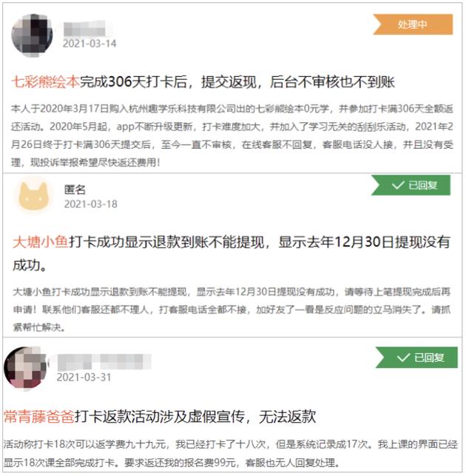
Task: Click the third complainant's pixelated avatar
Action: (26, 368)
